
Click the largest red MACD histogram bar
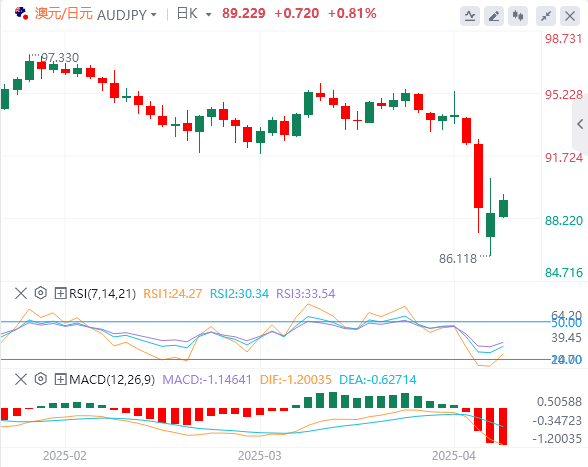pos(503,426)
